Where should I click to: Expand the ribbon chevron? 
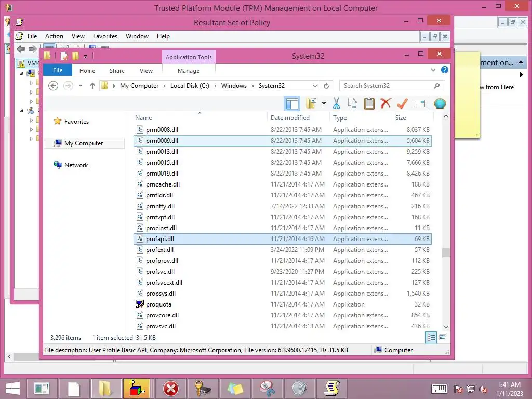pyautogui.click(x=433, y=70)
